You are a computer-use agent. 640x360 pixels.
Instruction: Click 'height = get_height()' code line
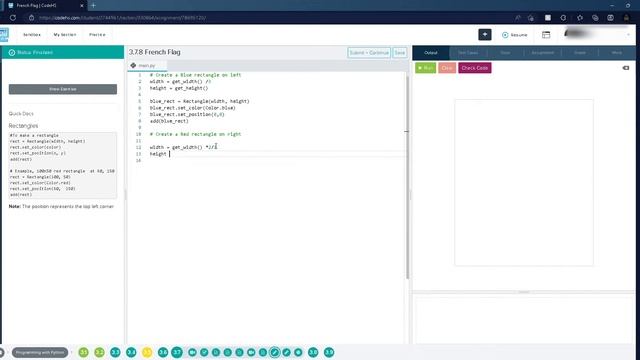(x=179, y=88)
